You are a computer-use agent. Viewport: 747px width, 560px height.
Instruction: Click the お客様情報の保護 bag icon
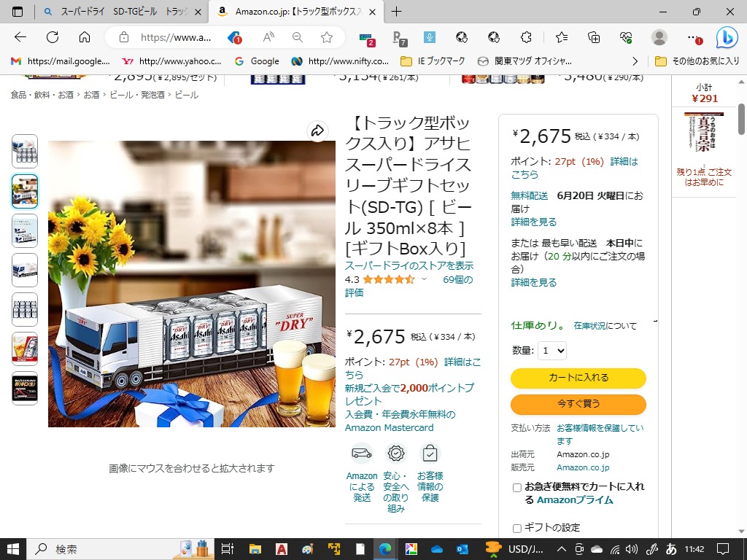(x=430, y=453)
